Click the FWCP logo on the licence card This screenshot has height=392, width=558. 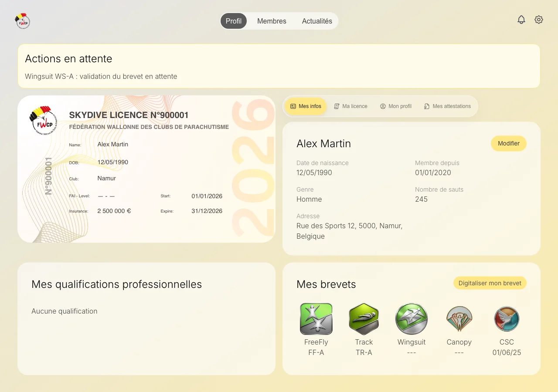pyautogui.click(x=43, y=120)
